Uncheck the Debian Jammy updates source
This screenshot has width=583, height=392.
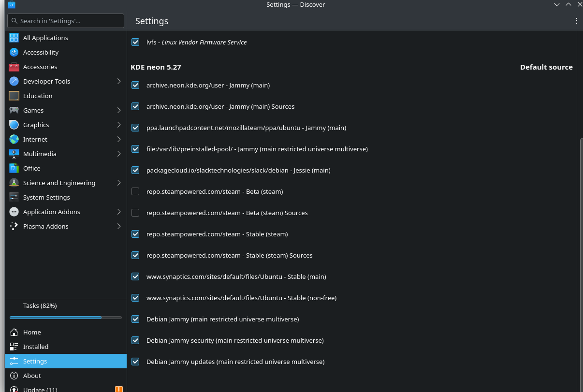135,362
